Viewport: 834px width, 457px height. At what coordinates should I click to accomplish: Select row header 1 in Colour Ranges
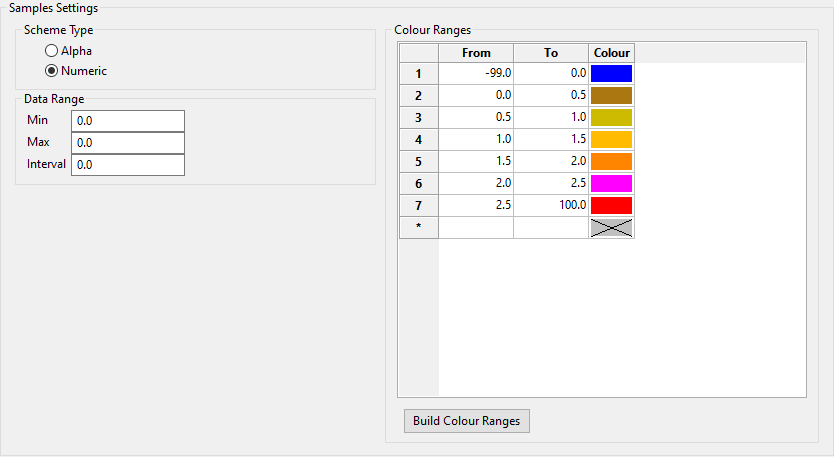click(x=418, y=73)
